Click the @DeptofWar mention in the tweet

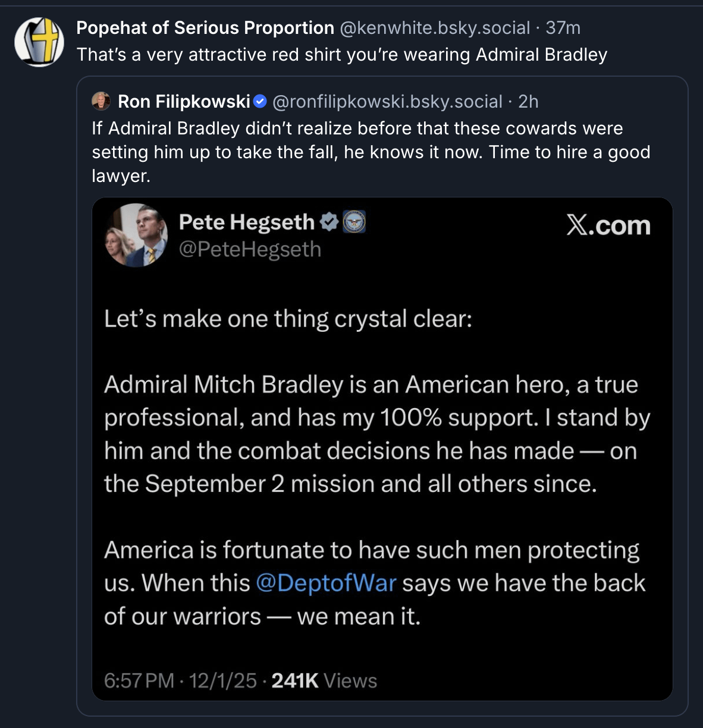[x=326, y=583]
